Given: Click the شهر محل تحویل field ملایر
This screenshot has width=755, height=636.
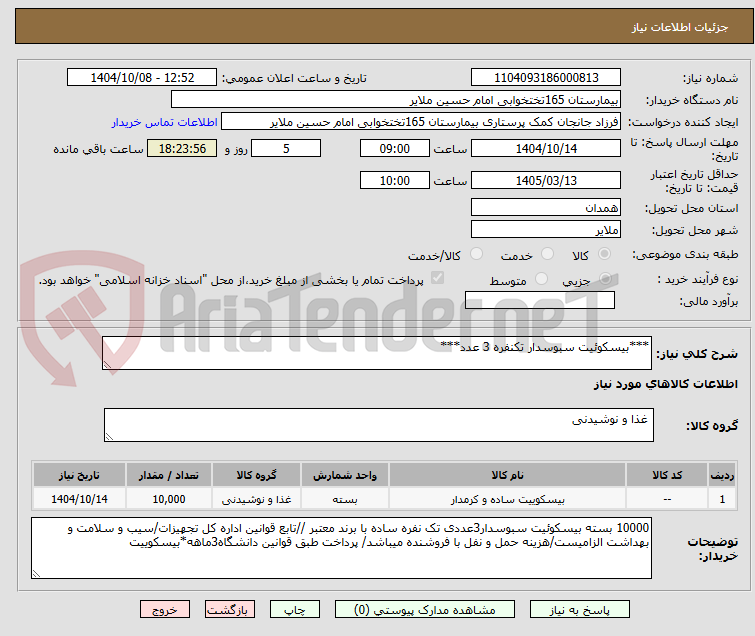Looking at the screenshot, I should click(x=546, y=229).
